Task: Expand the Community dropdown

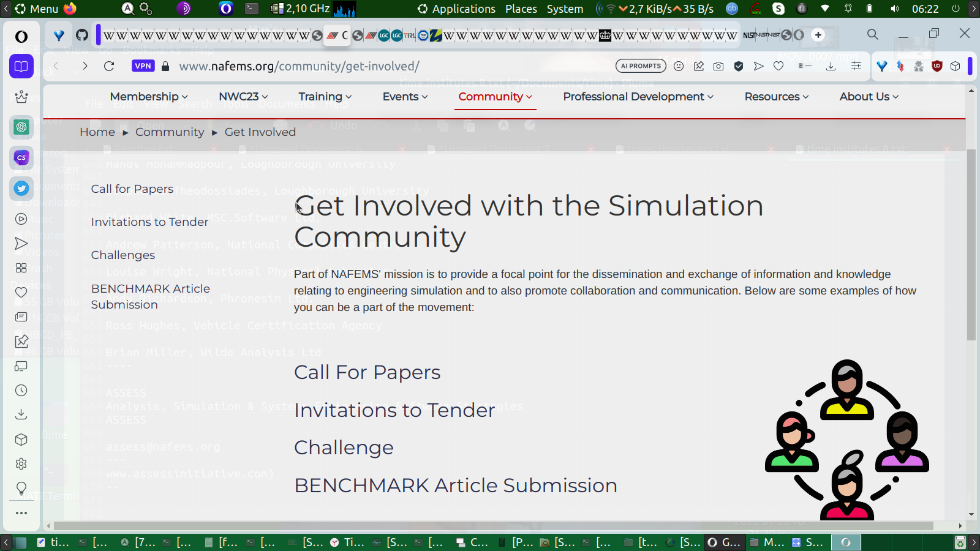Action: click(x=496, y=97)
